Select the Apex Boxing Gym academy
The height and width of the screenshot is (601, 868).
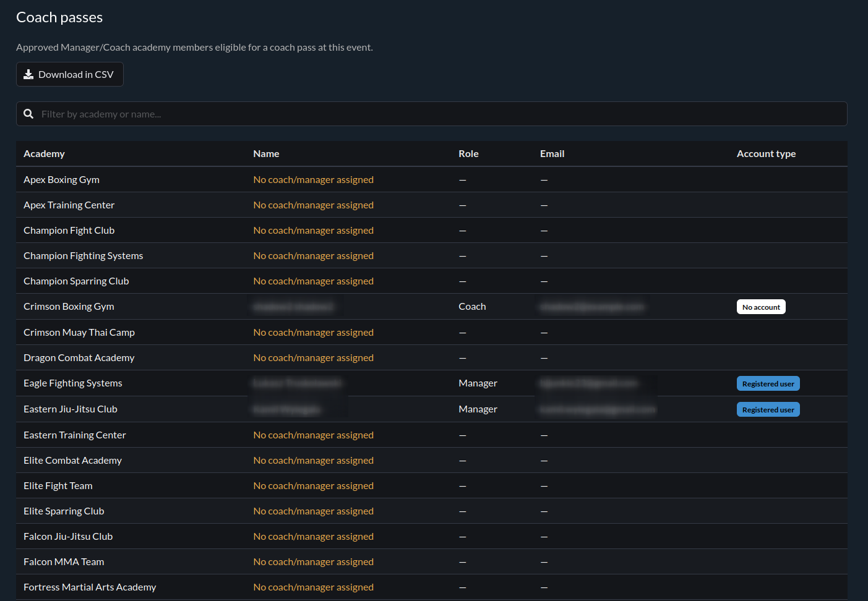tap(61, 180)
